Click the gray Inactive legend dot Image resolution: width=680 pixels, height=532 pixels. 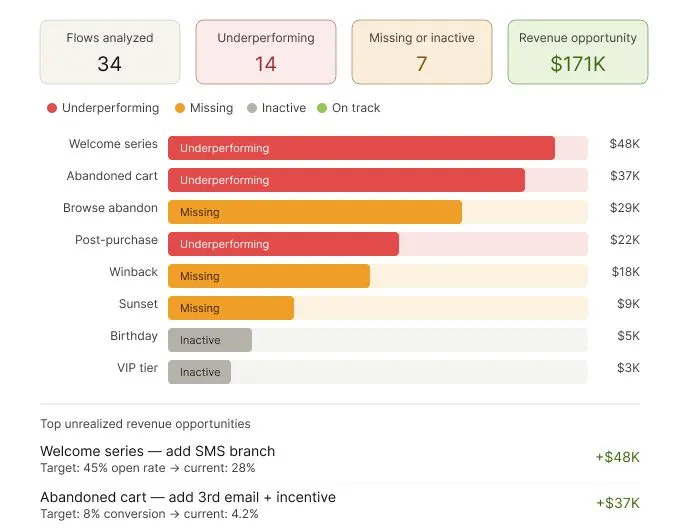[252, 108]
